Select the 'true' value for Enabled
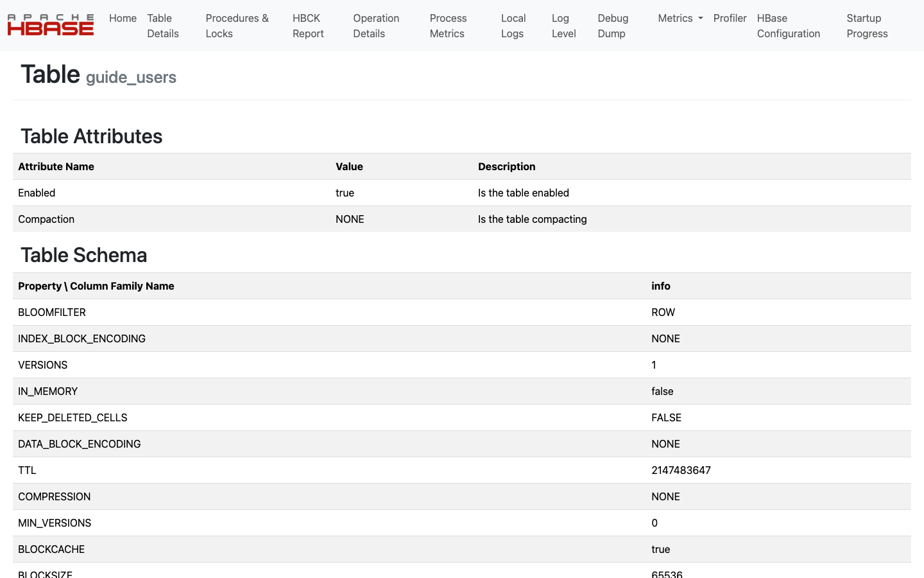This screenshot has width=924, height=578. tap(345, 193)
